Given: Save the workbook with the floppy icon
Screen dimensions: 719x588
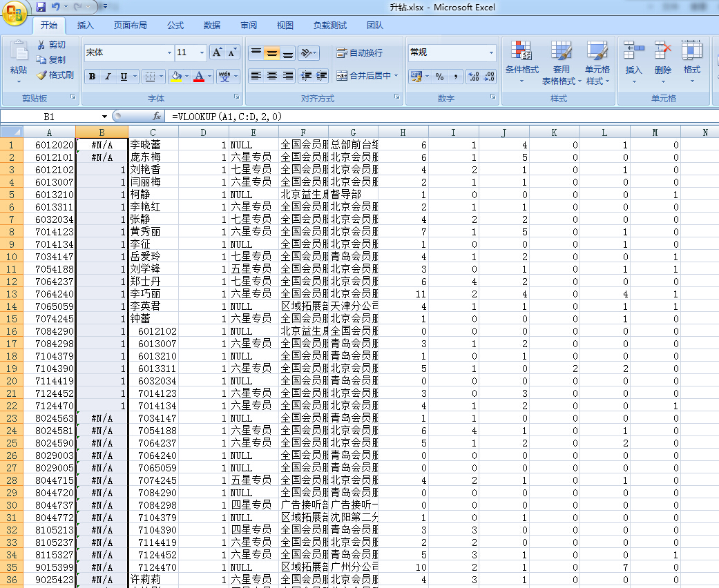Looking at the screenshot, I should coord(41,7).
